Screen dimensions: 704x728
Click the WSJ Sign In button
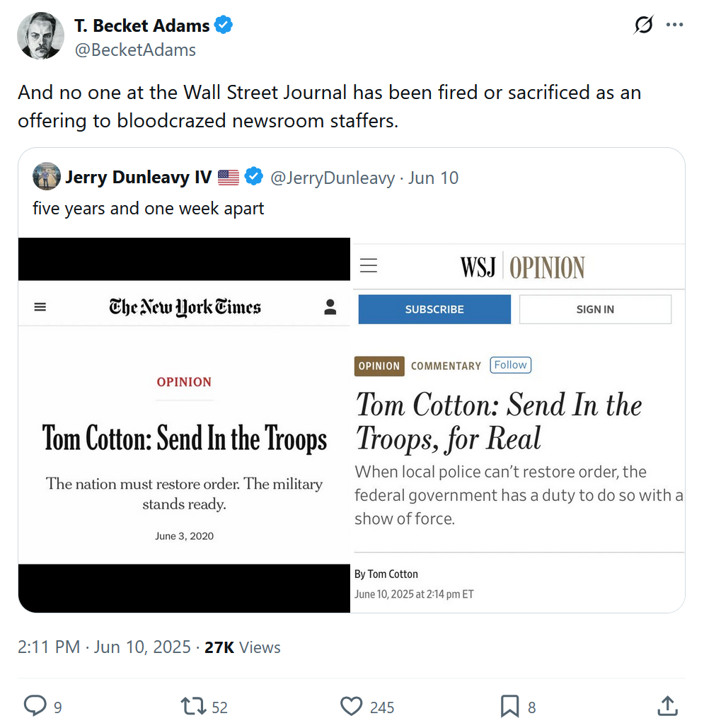coord(595,309)
